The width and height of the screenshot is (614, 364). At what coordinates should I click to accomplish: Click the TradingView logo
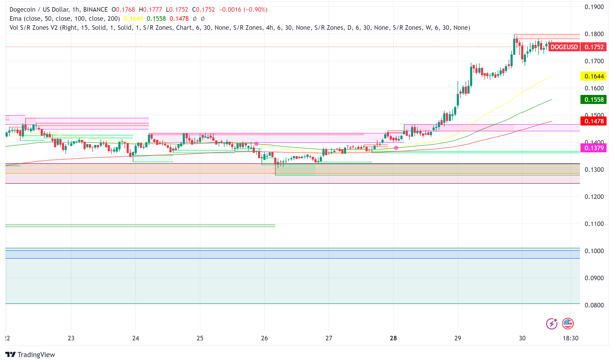pyautogui.click(x=30, y=355)
